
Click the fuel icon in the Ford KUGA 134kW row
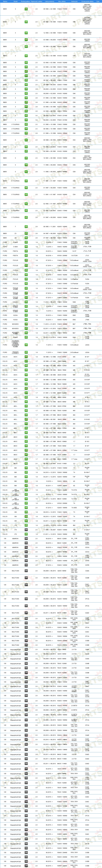(26, 320)
